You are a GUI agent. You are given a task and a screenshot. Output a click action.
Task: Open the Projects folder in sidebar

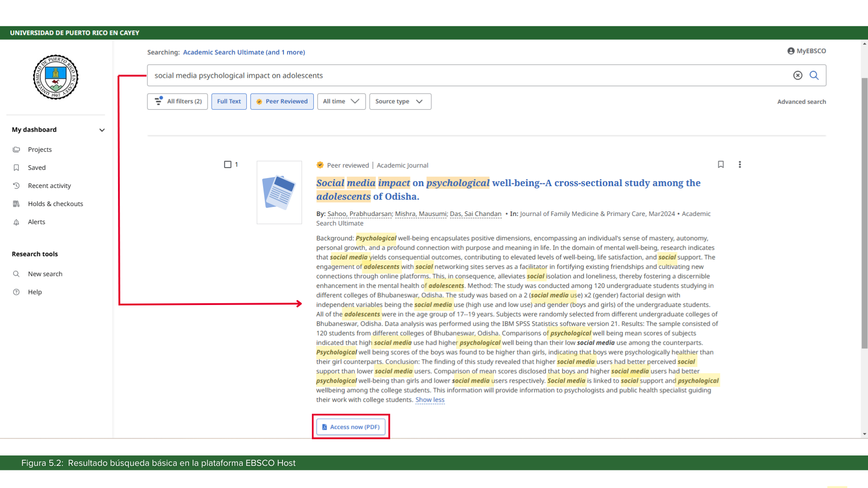pos(40,150)
